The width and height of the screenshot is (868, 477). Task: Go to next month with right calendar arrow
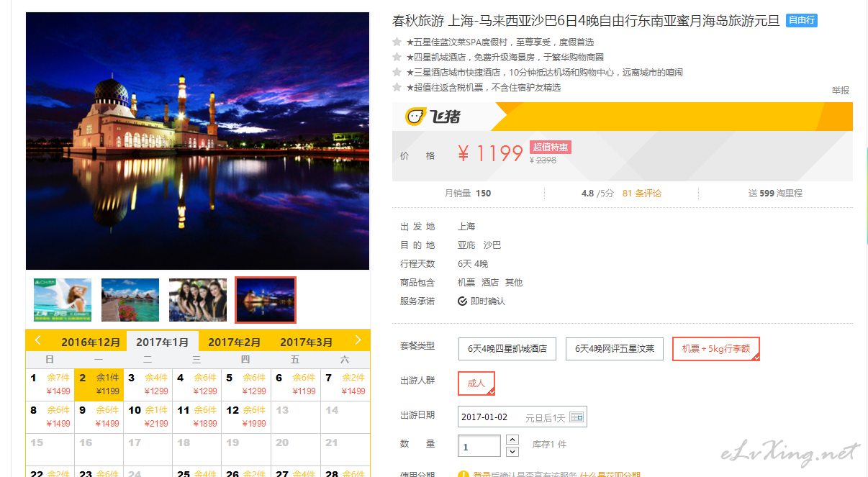pyautogui.click(x=358, y=340)
